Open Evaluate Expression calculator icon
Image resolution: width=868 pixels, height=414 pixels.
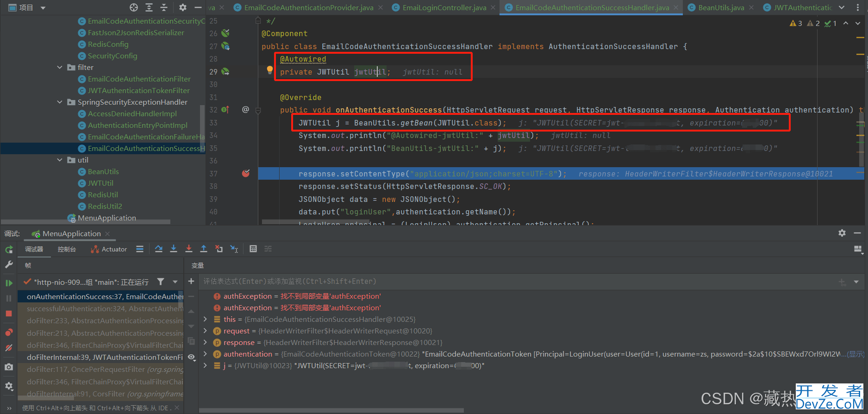[x=253, y=249]
